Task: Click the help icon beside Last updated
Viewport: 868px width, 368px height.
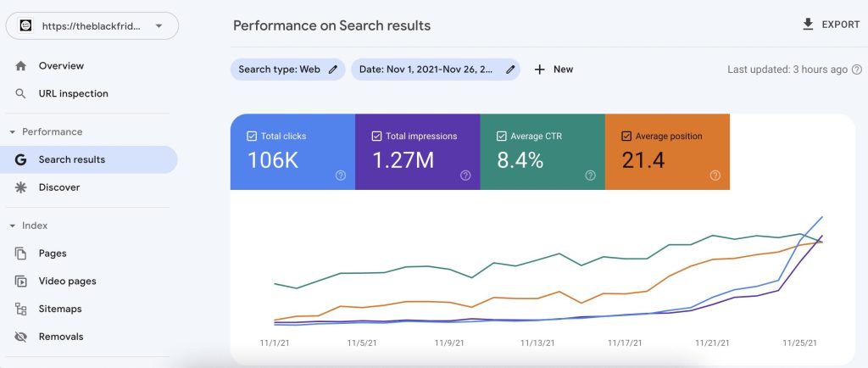Action: click(857, 70)
